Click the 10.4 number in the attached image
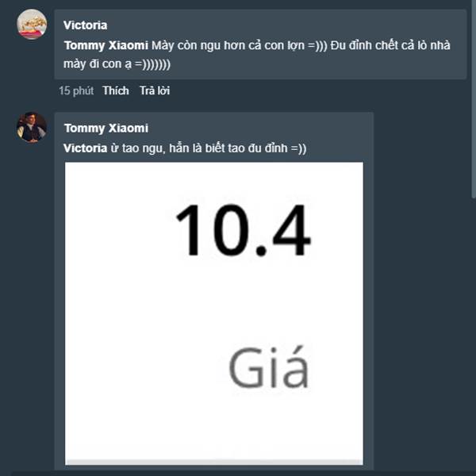This screenshot has height=476, width=476. pyautogui.click(x=244, y=230)
